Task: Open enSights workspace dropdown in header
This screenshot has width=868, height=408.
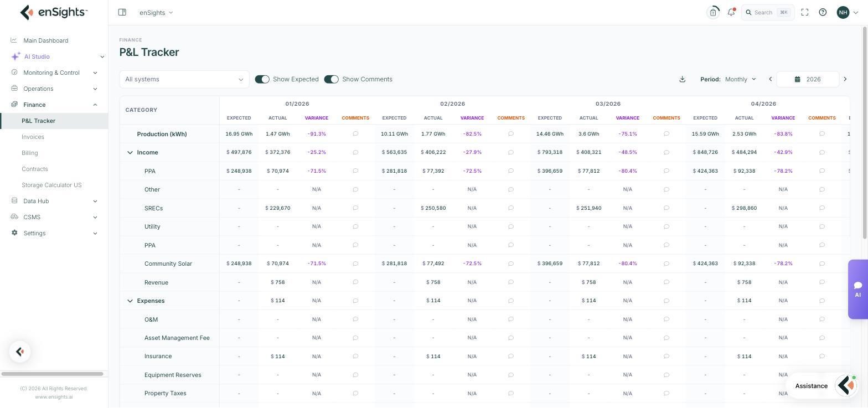Action: pos(156,12)
